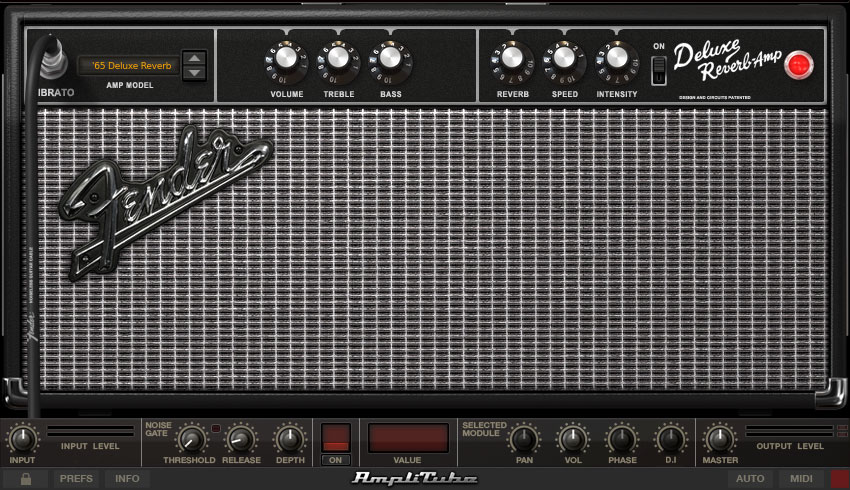Select previous amp model with down arrow
The height and width of the screenshot is (490, 850).
click(x=194, y=73)
